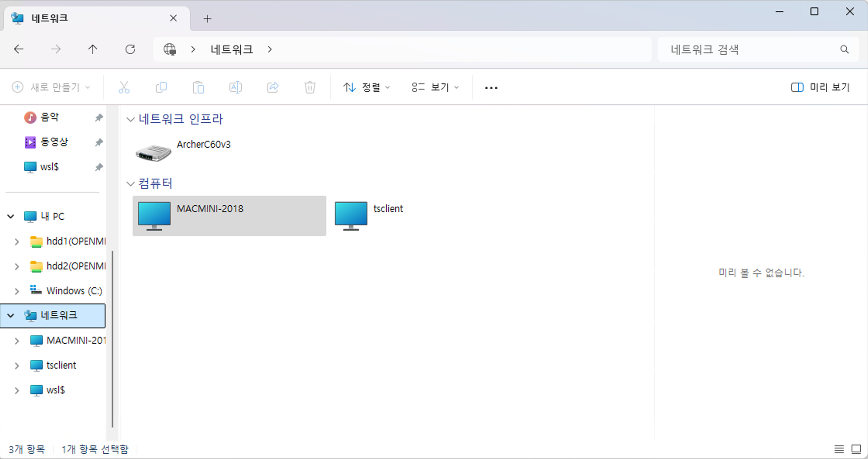Collapse the 네트워크 인프라 group
Screen dimensions: 868x459
tap(130, 119)
